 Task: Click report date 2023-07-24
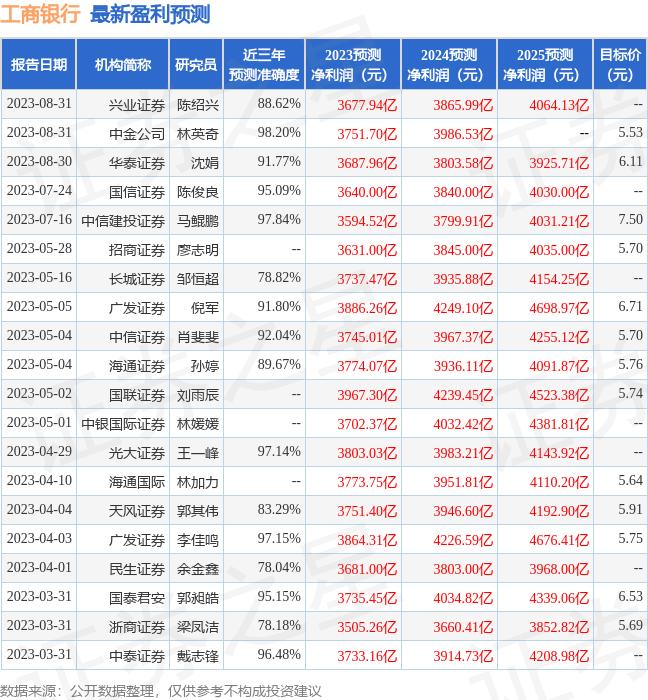(39, 191)
